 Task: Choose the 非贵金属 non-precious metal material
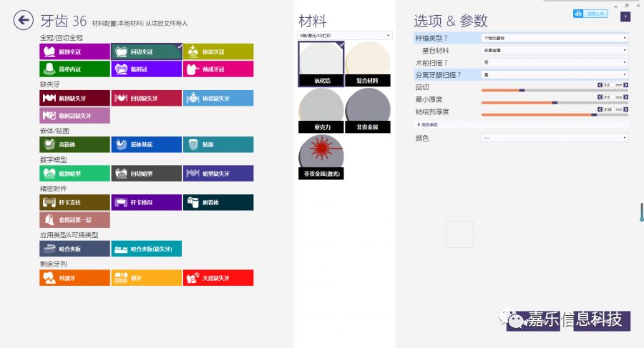coord(368,110)
